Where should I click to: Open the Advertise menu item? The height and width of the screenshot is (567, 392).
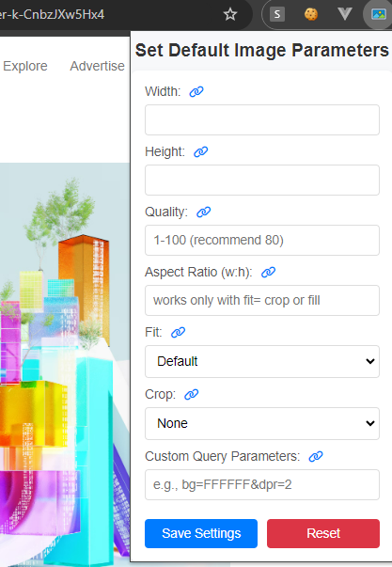[97, 66]
